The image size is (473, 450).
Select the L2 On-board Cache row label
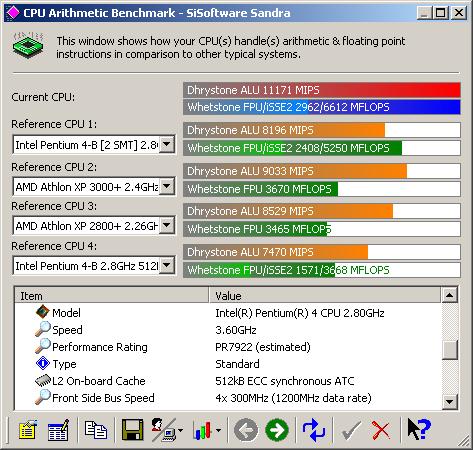(x=99, y=381)
